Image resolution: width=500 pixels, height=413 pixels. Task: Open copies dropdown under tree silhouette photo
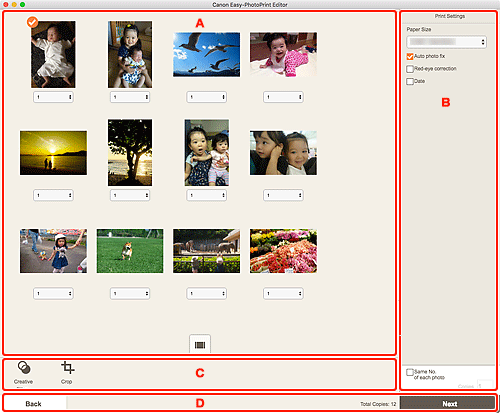130,195
